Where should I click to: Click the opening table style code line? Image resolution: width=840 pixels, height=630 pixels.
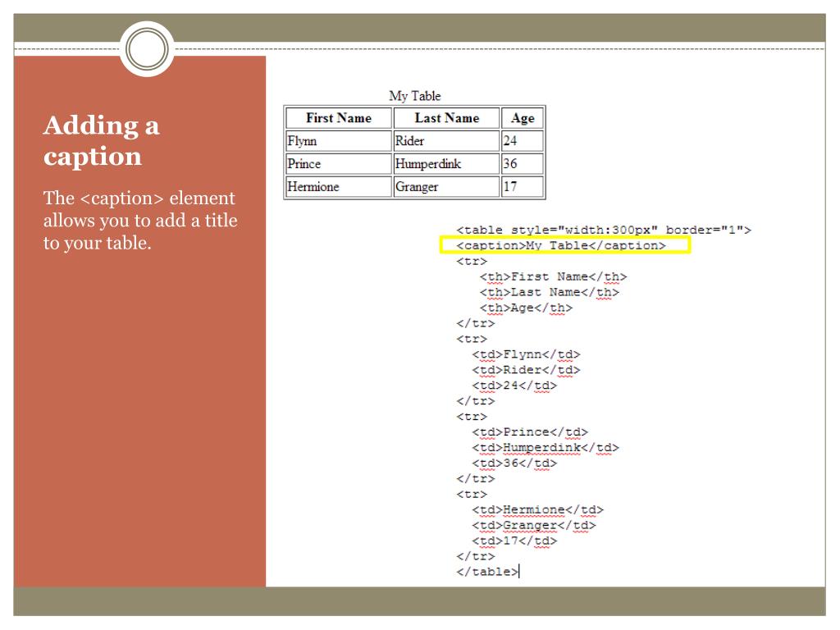604,230
